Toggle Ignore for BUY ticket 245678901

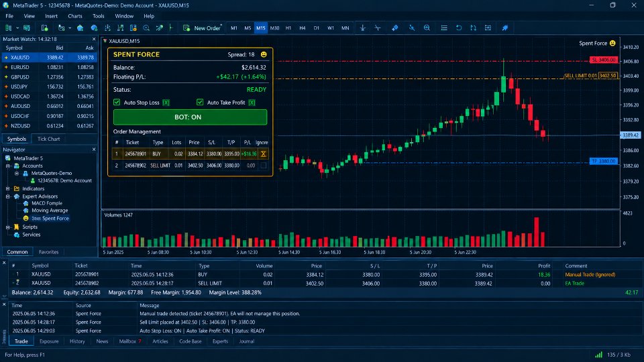(x=263, y=154)
